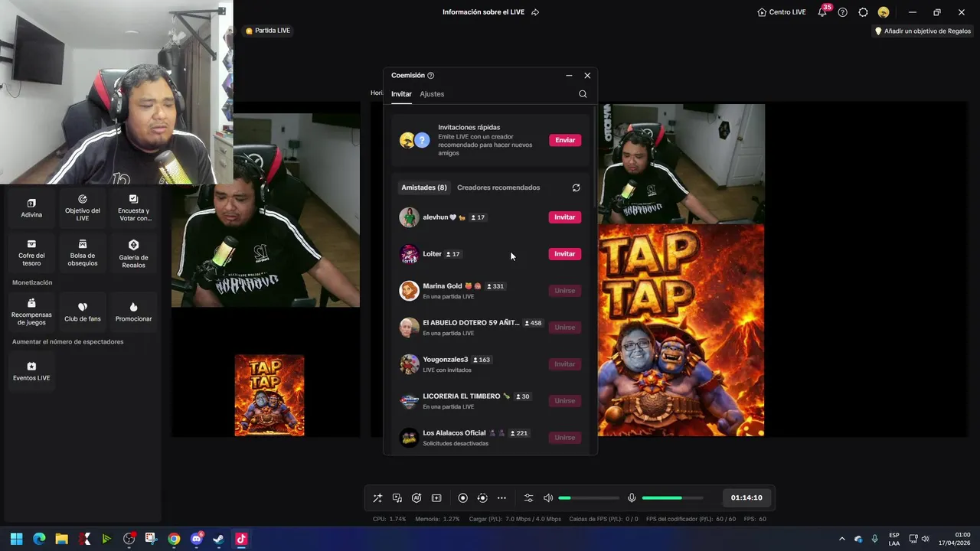Click the Partida LIVE badge
This screenshot has height=551, width=980.
pos(267,31)
